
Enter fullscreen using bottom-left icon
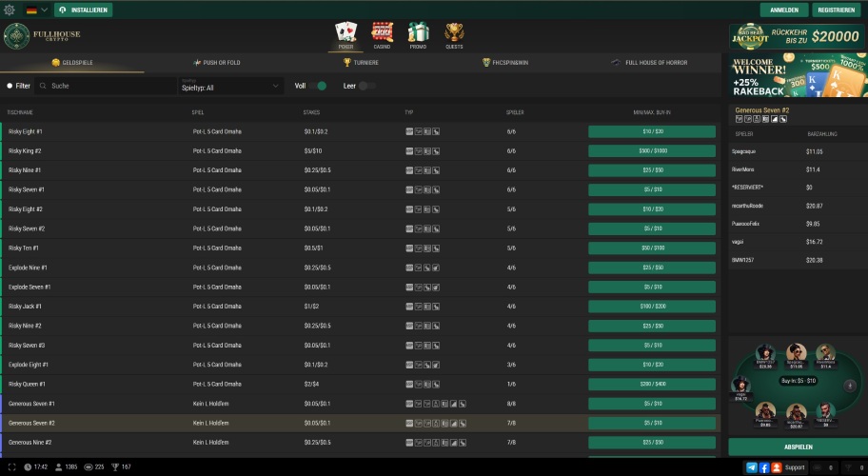pos(12,466)
